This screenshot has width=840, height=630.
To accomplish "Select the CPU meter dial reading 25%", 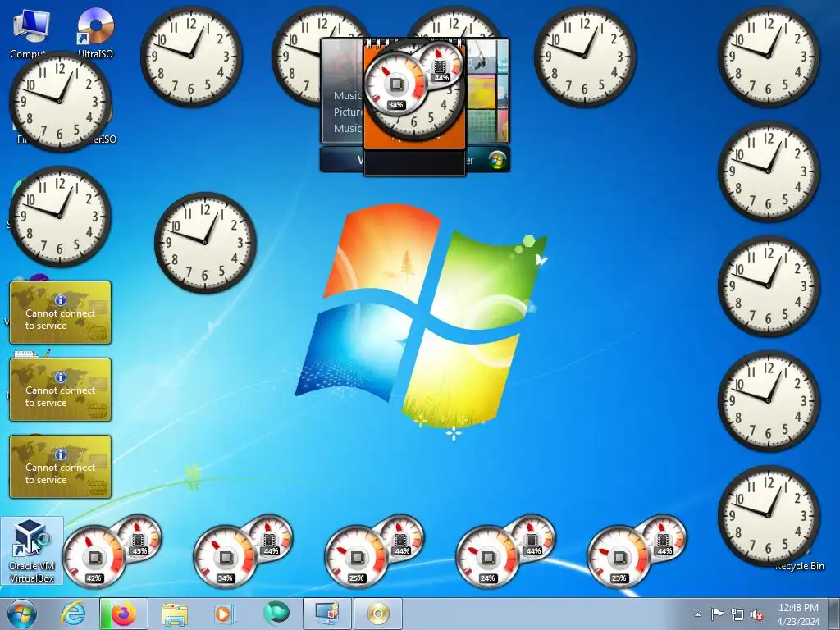I will [356, 558].
